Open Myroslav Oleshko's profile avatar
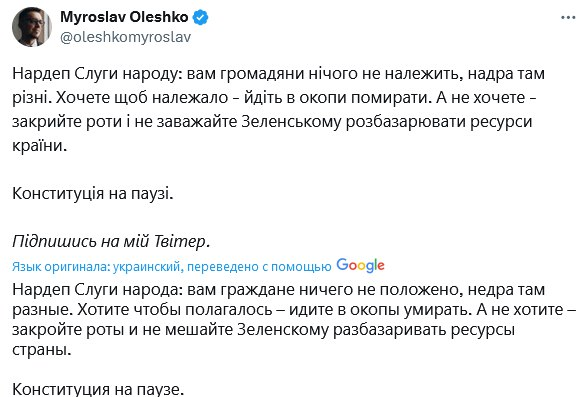The width and height of the screenshot is (578, 397). coord(32,27)
